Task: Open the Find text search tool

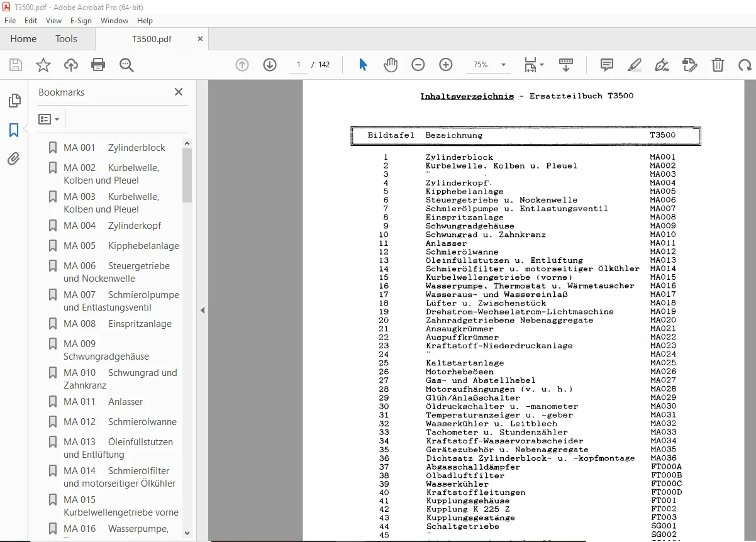Action: [127, 65]
